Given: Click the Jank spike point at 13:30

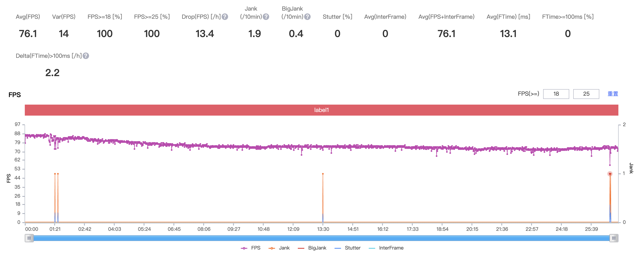Looking at the screenshot, I should coord(323,174).
